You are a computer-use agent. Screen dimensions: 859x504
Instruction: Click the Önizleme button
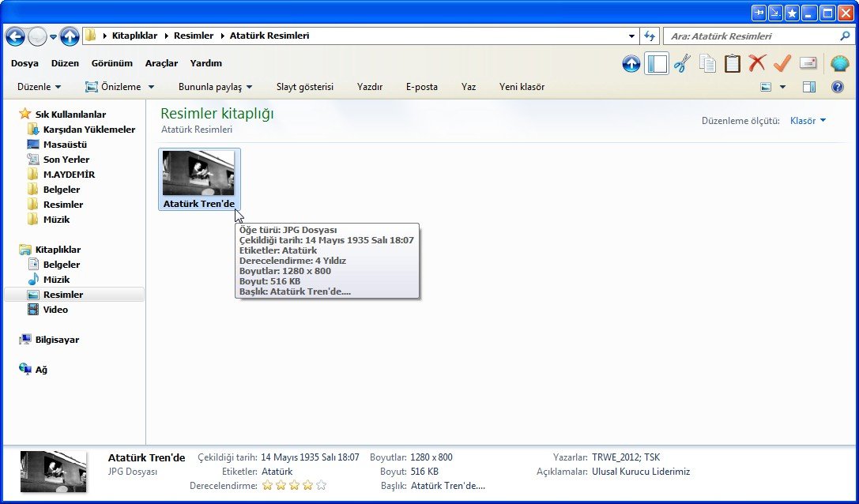(x=114, y=87)
